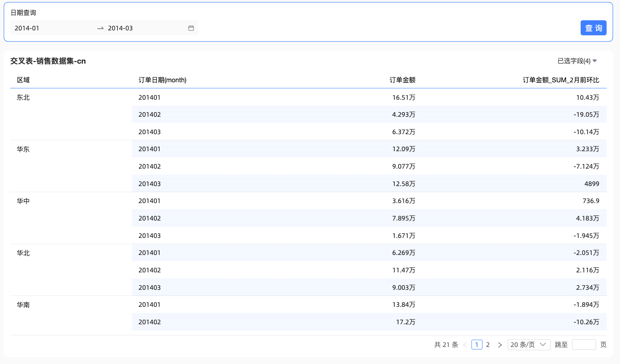Click the 201401 date in the 东北 row

point(149,97)
